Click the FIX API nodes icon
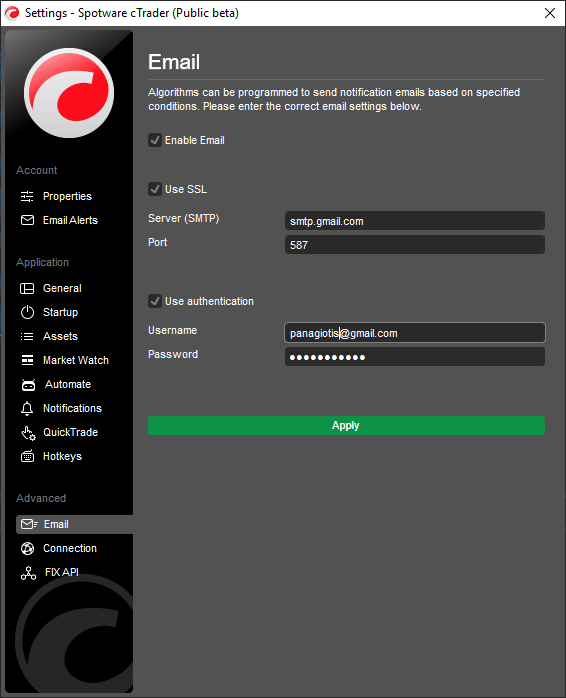 point(28,573)
